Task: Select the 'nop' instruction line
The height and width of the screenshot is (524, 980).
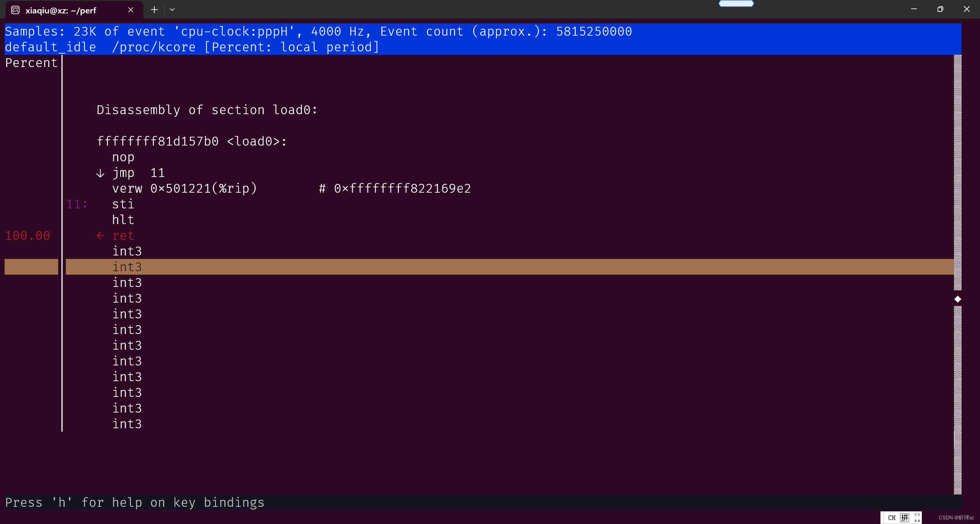Action: click(123, 157)
